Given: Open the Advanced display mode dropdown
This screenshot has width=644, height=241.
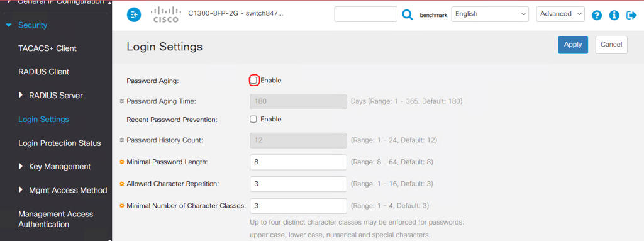Looking at the screenshot, I should pyautogui.click(x=560, y=14).
